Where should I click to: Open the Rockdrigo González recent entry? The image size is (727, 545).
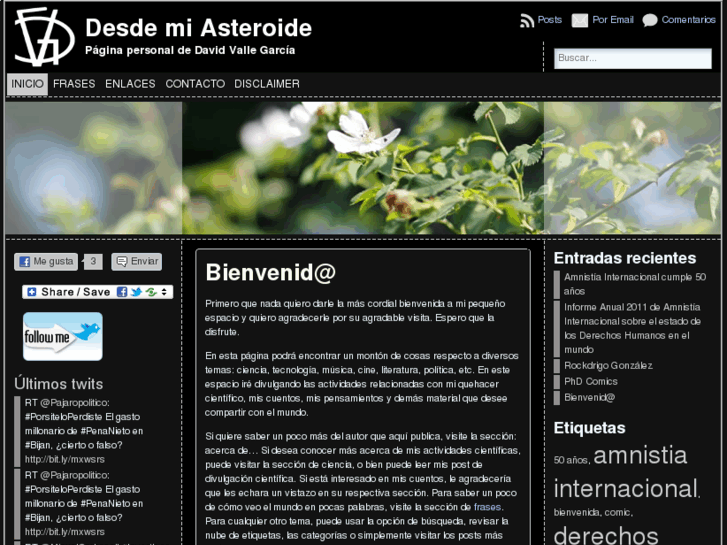click(608, 365)
